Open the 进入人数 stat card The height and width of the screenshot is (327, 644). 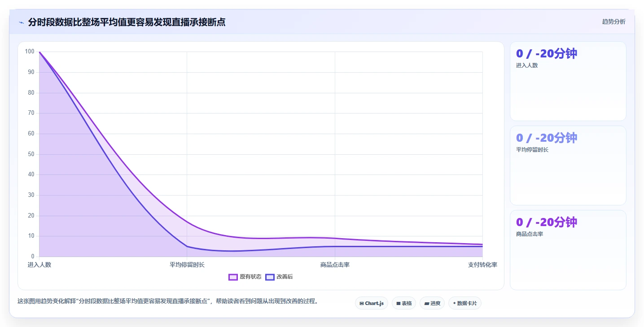tap(568, 81)
